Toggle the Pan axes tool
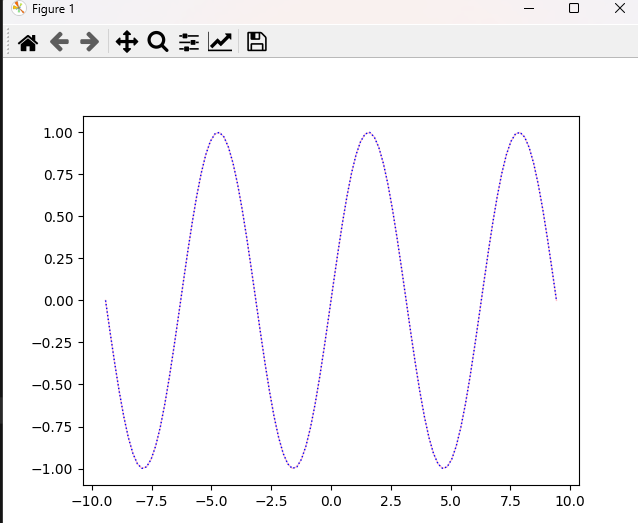Screen dimensions: 638x523 coord(126,42)
